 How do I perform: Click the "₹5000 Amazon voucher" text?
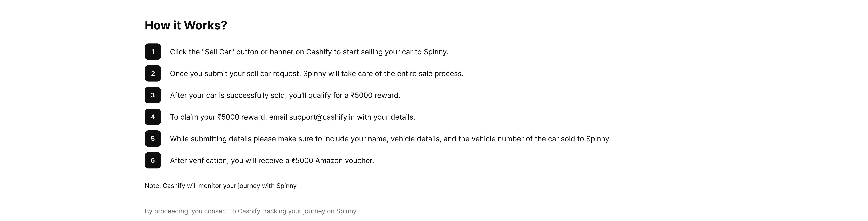[332, 161]
